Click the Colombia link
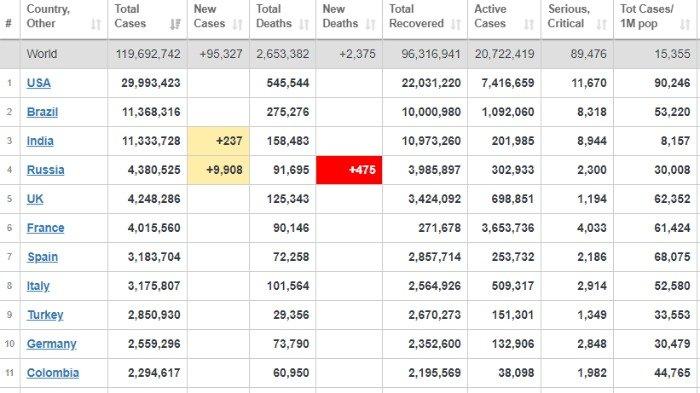This screenshot has width=700, height=393. [53, 373]
